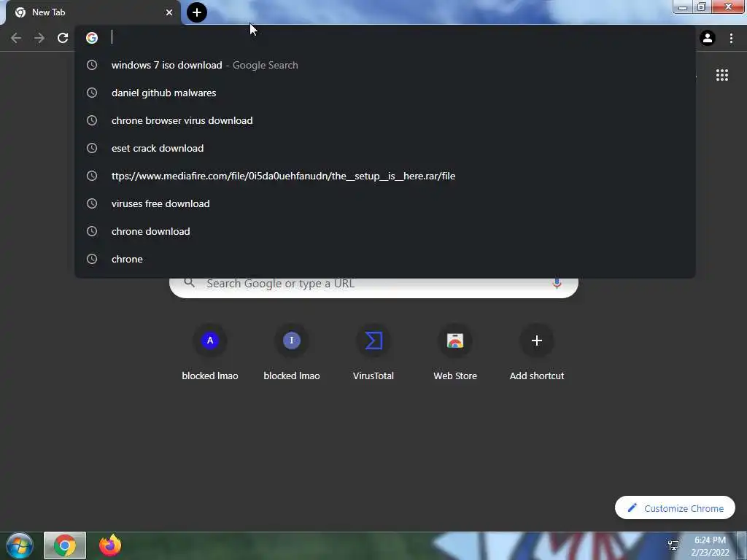Click the network tray icon
Image resolution: width=747 pixels, height=560 pixels.
tap(673, 545)
